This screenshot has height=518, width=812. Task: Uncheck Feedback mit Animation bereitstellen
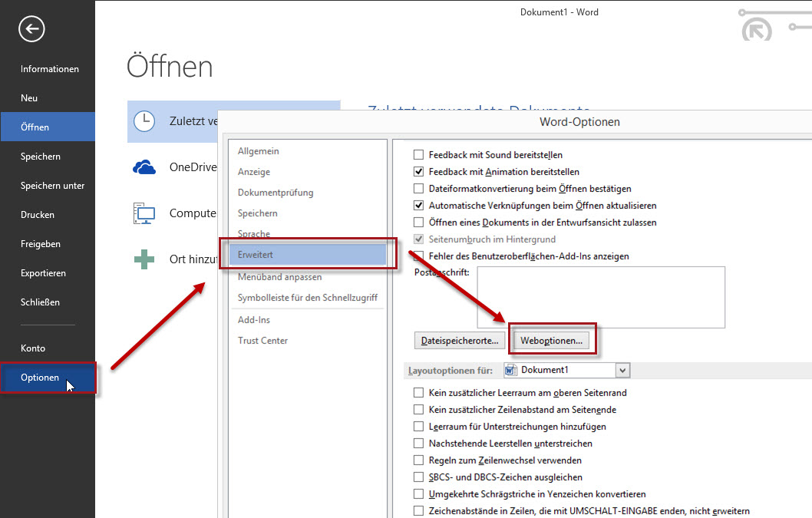[418, 172]
